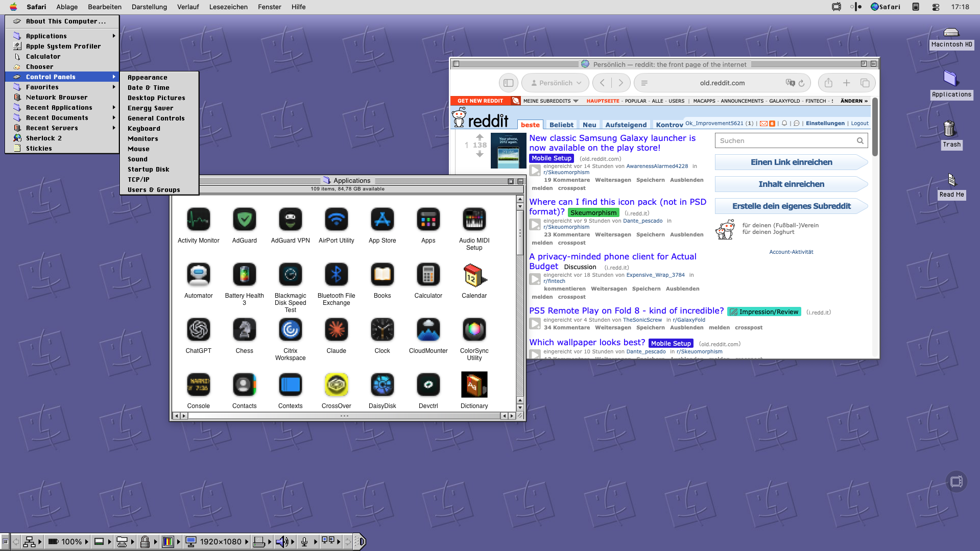Downvote the Samsung Galaxy launcher post
Image resolution: width=980 pixels, height=551 pixels.
(480, 154)
